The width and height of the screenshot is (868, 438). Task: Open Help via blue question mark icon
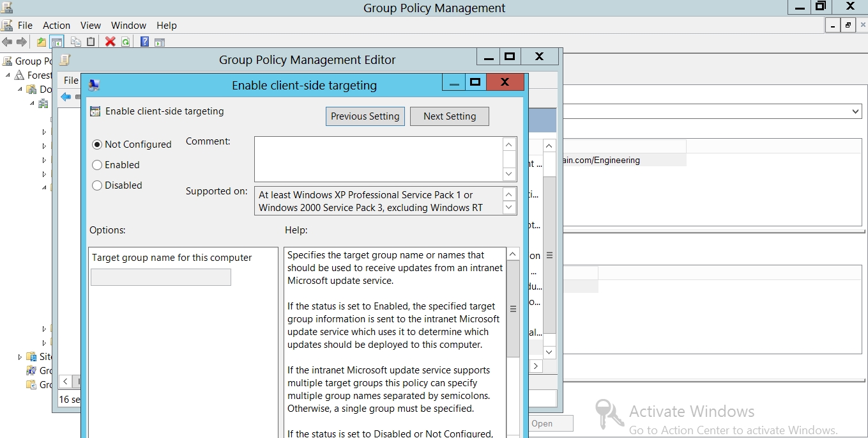click(x=144, y=42)
